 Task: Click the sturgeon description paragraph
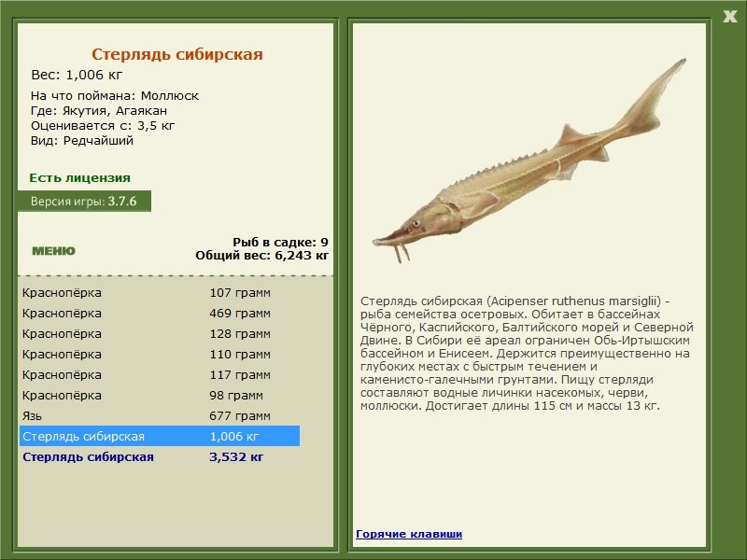point(527,354)
